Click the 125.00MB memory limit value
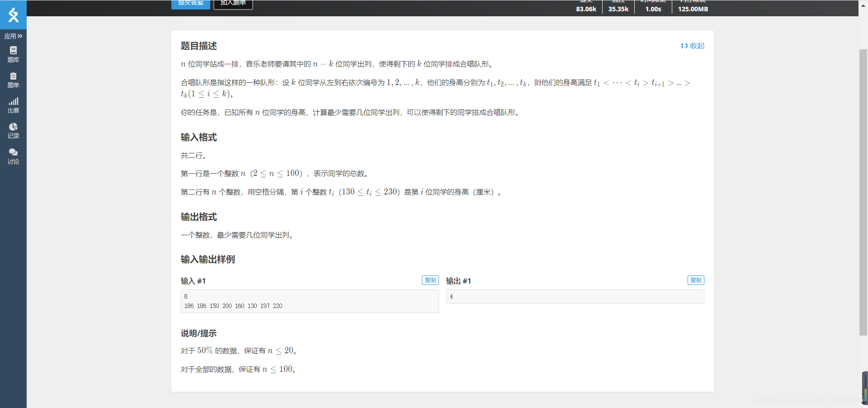 [x=693, y=9]
